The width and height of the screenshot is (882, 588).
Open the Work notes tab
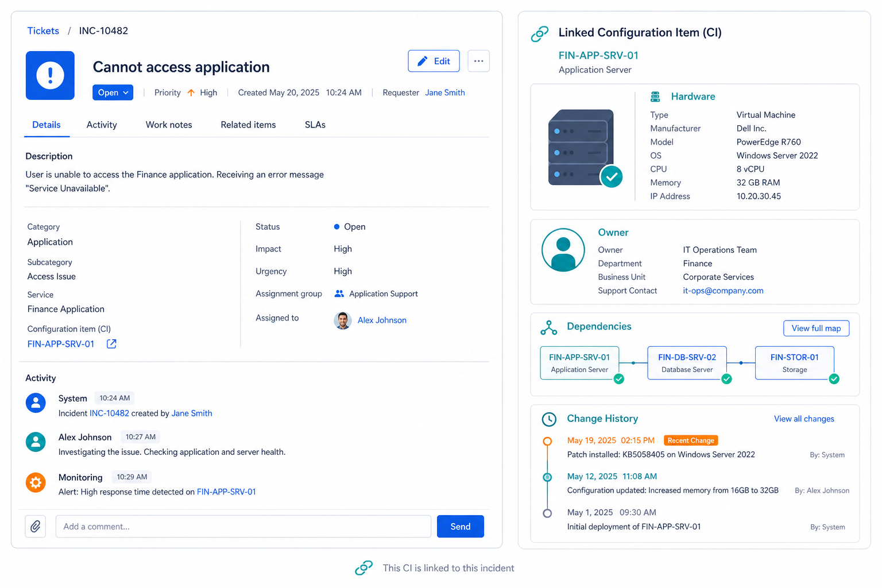pyautogui.click(x=169, y=125)
